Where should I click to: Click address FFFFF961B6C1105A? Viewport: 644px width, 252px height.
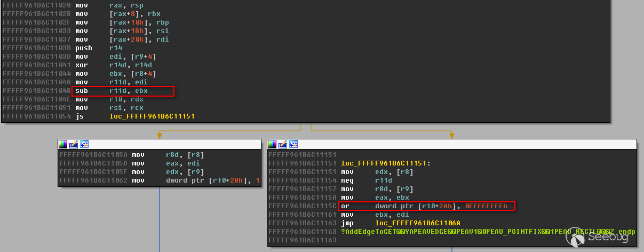pyautogui.click(x=93, y=155)
